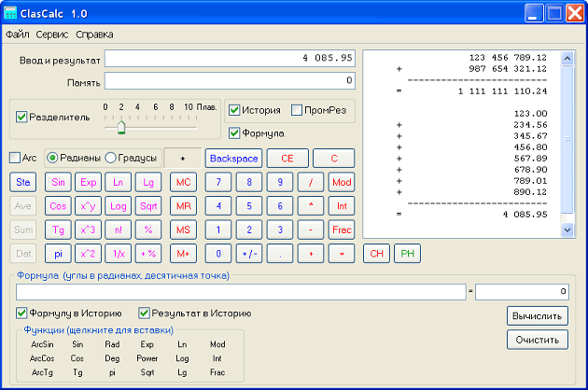Screen dimensions: 588x390
Task: Click the Вычислить button
Action: tap(538, 316)
